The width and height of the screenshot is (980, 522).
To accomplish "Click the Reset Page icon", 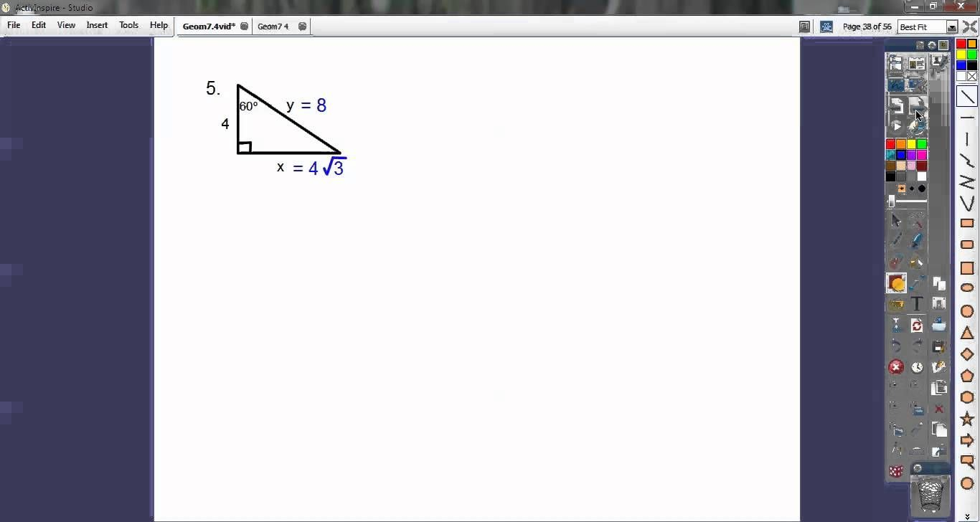I will pos(917,326).
